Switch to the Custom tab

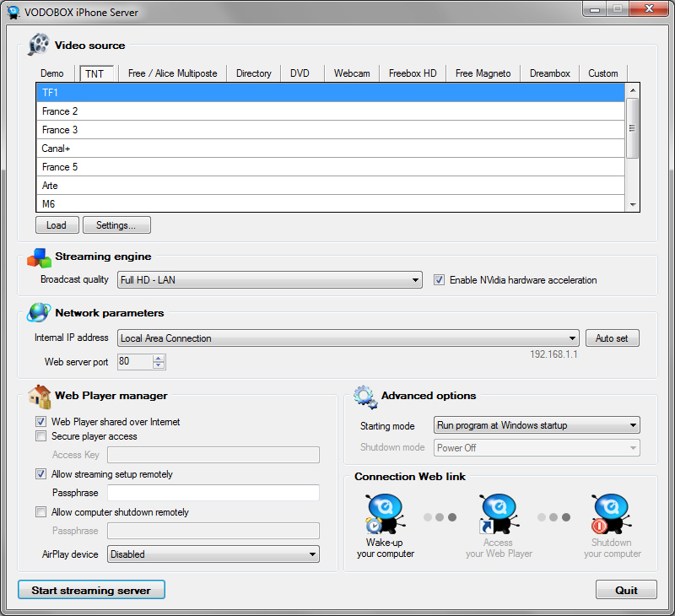point(603,73)
